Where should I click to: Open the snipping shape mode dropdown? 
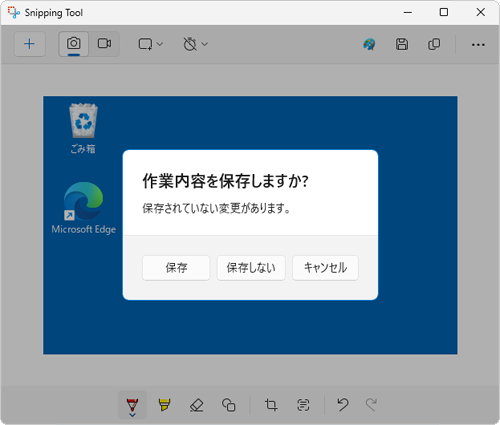(x=151, y=44)
